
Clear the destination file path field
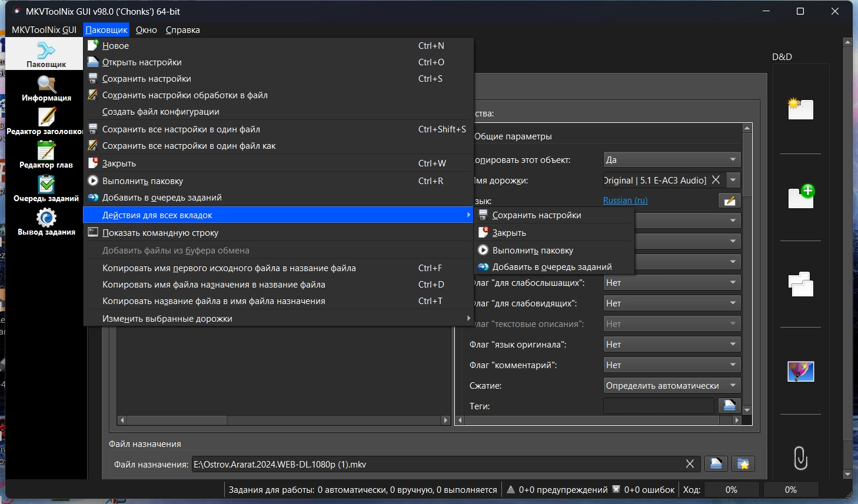point(690,464)
